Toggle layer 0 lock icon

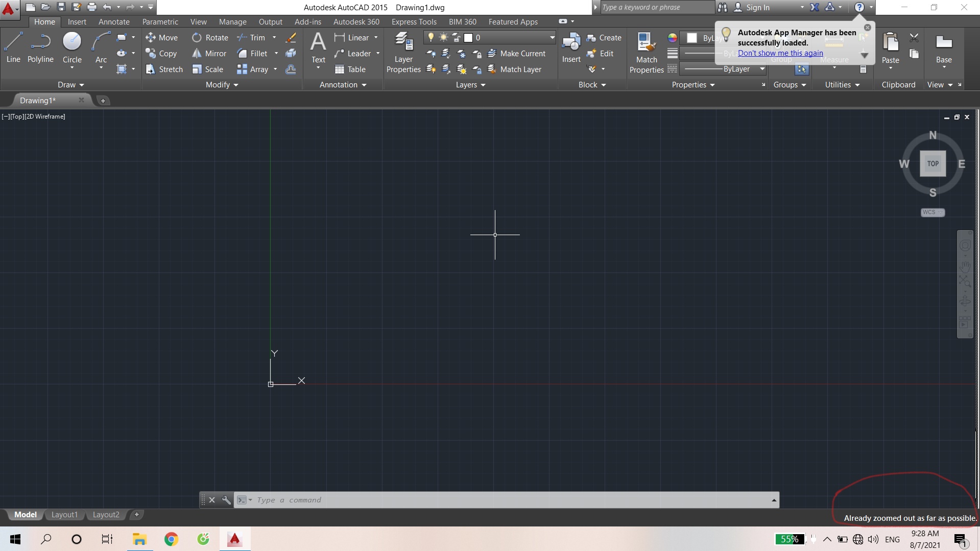pos(456,37)
